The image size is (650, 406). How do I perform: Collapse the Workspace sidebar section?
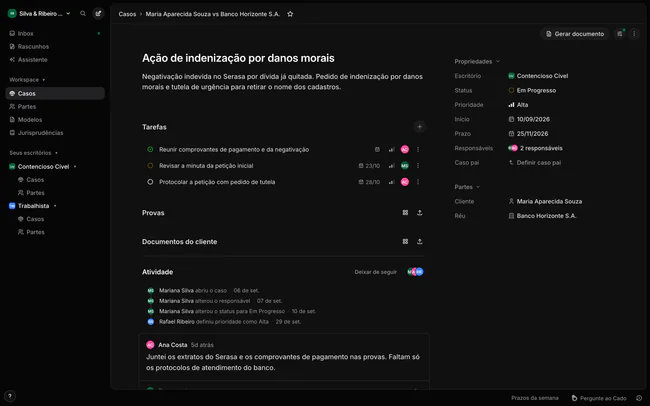click(27, 80)
